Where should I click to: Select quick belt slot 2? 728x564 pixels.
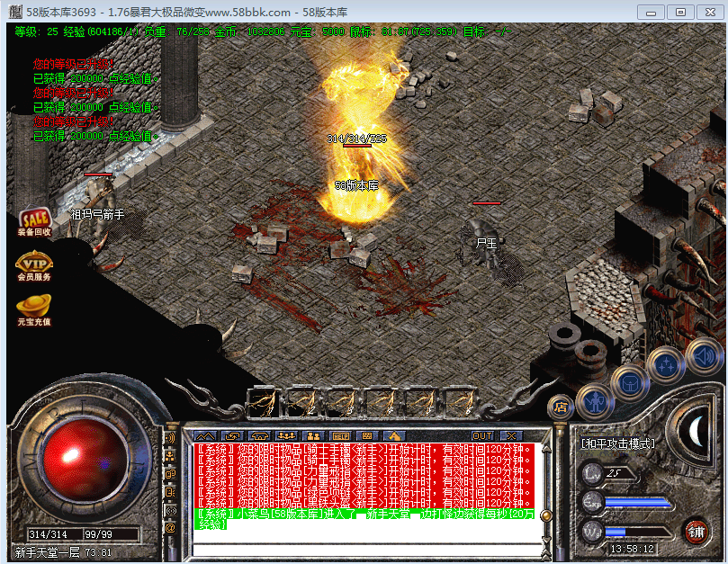pos(302,402)
